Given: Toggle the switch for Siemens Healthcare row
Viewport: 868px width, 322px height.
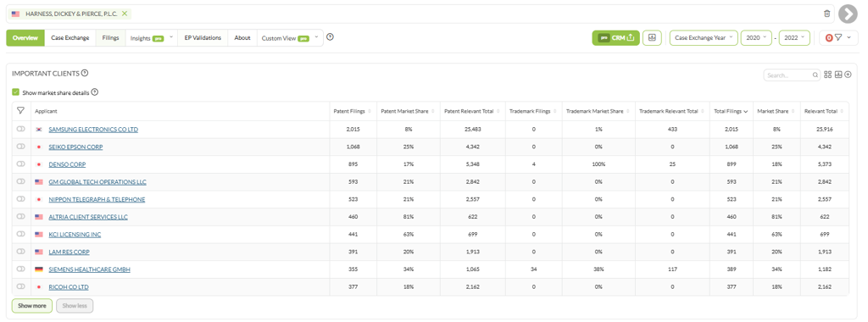Looking at the screenshot, I should (x=21, y=269).
